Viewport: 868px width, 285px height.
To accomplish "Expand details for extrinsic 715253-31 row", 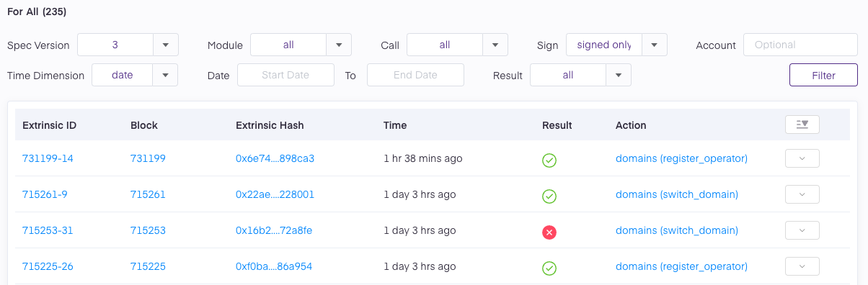I will (x=802, y=230).
